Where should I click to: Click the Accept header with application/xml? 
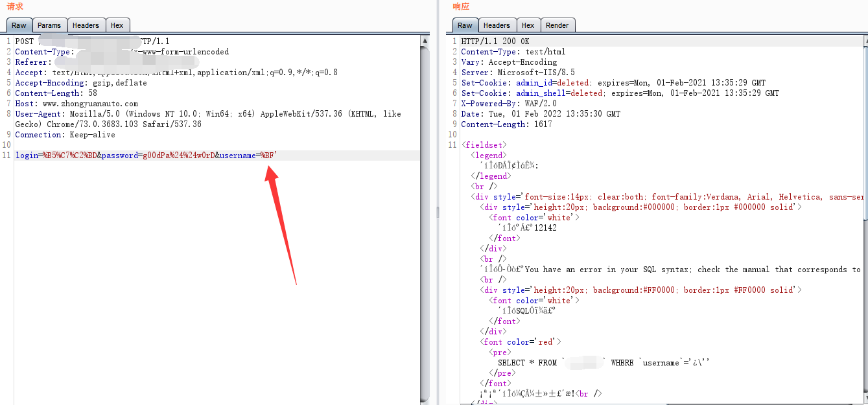pyautogui.click(x=176, y=73)
